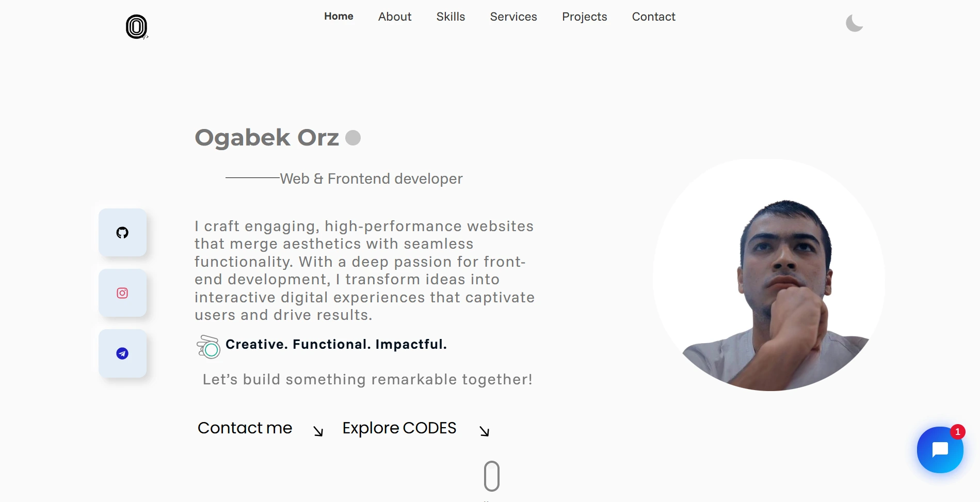Go to the Home nav item

point(339,17)
